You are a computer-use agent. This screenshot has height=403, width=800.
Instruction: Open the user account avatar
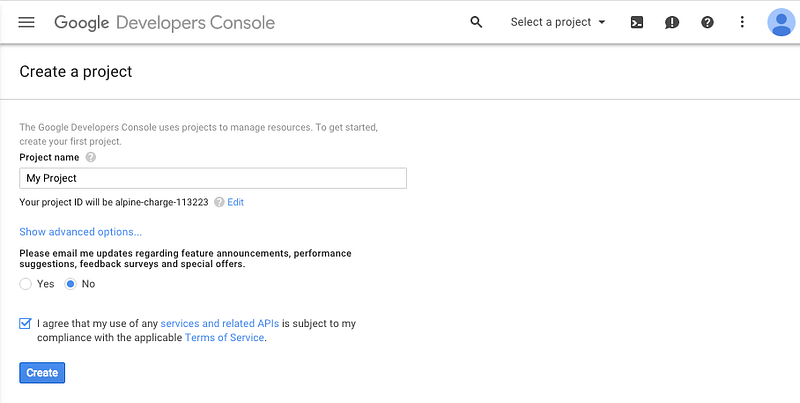click(780, 22)
